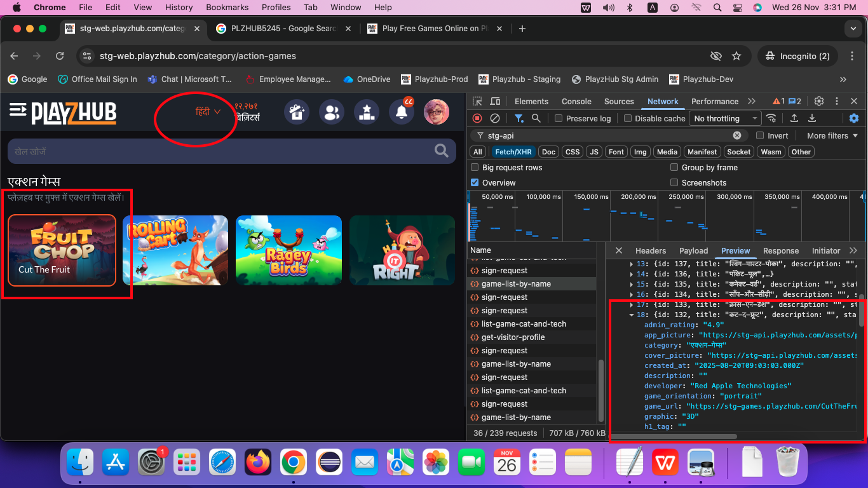Open the No throttling dropdown
The width and height of the screenshot is (868, 488).
[725, 119]
